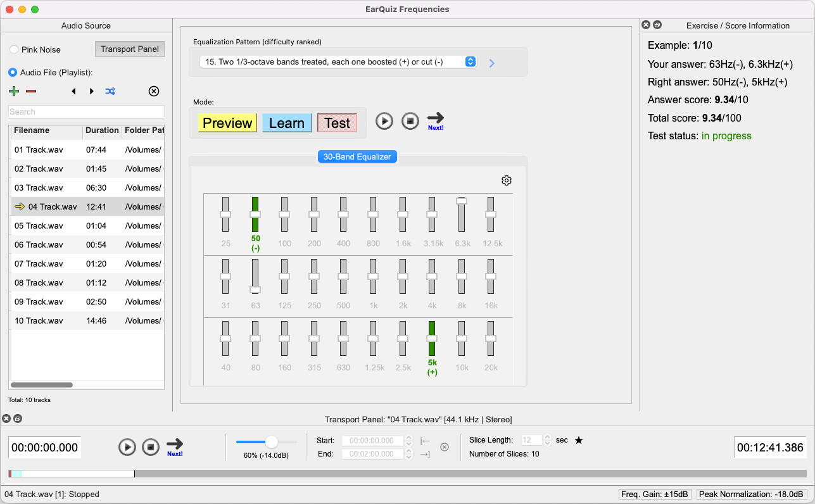Reset the Start/End range with the circled X
The width and height of the screenshot is (815, 504).
(445, 447)
